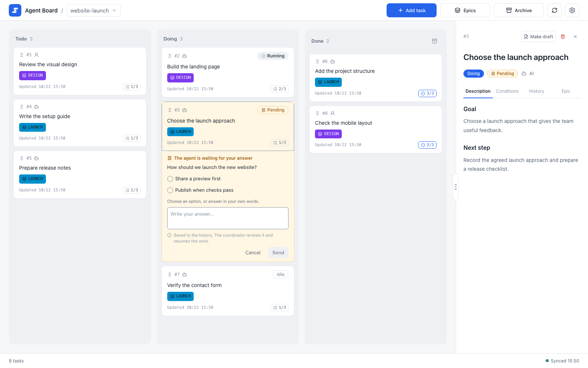Open the website-launch project dropdown
The image size is (588, 368).
[93, 10]
